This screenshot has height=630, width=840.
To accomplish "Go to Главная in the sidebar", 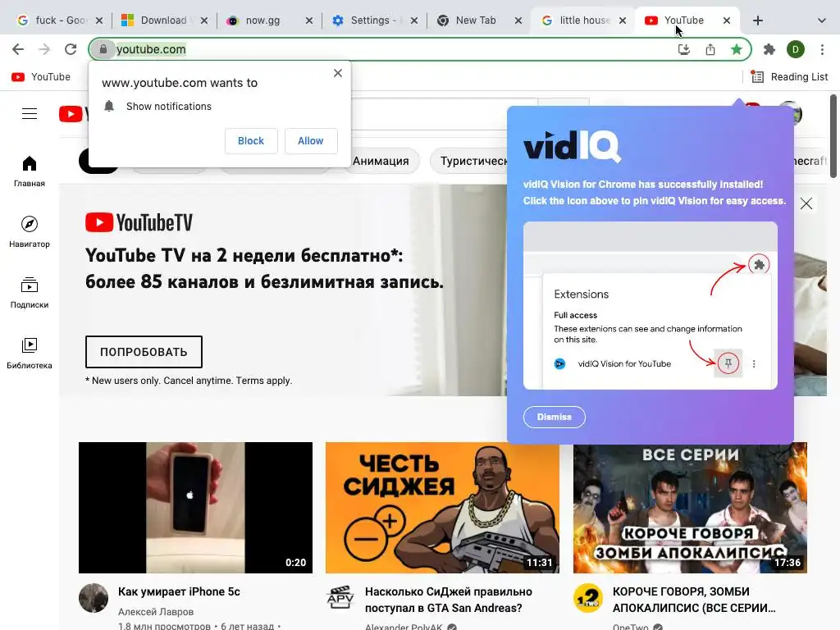I will [30, 171].
